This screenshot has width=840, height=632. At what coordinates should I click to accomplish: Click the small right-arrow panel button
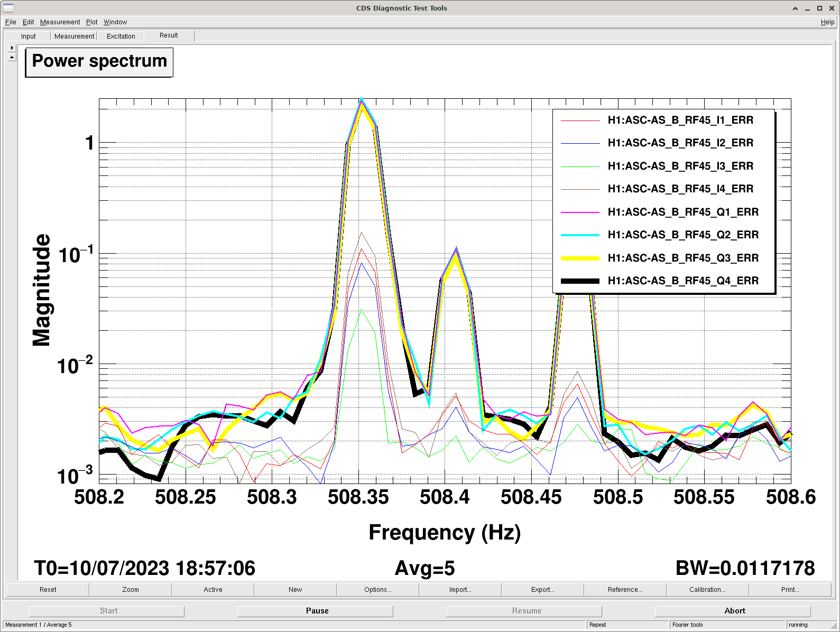tap(12, 48)
